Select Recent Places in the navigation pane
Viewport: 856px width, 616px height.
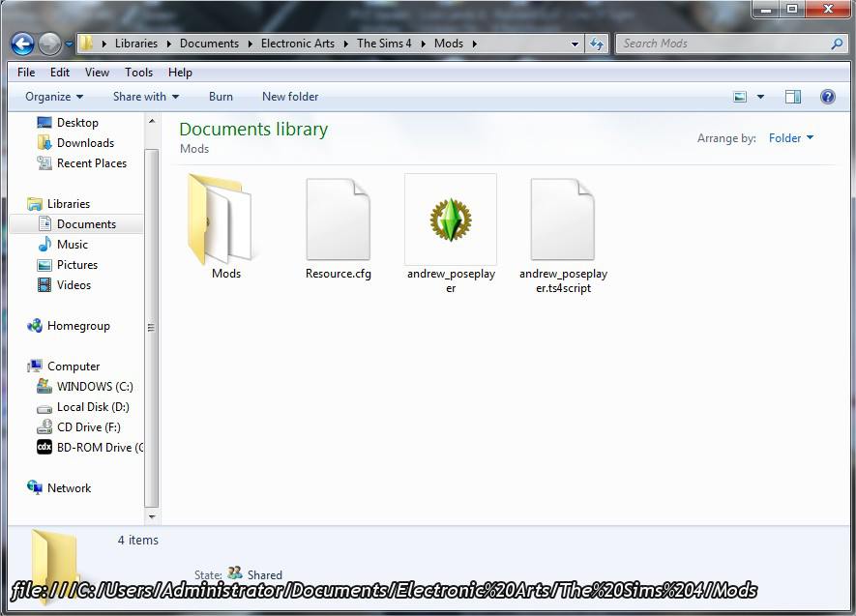point(92,163)
